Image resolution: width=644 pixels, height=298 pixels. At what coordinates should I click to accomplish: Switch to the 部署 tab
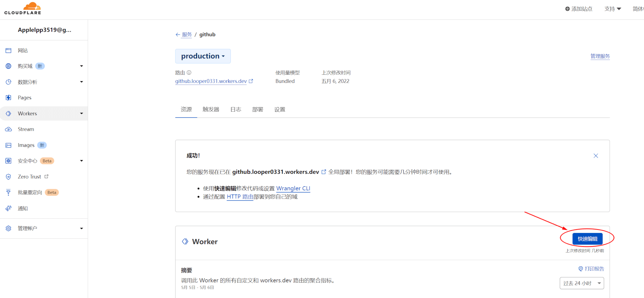click(x=258, y=109)
